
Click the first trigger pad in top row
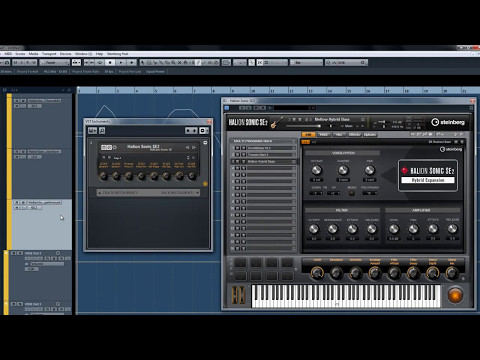tap(240, 263)
